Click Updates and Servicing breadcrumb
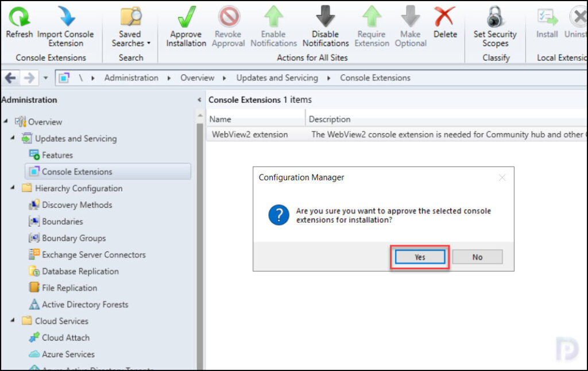 (x=277, y=78)
